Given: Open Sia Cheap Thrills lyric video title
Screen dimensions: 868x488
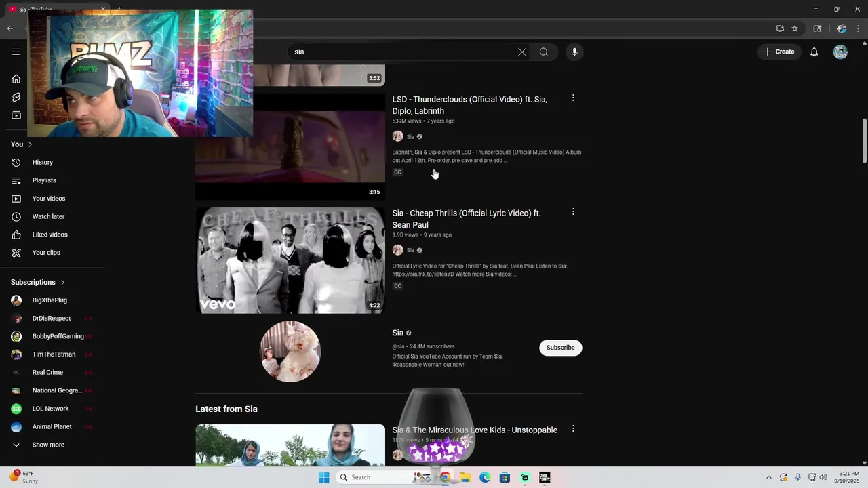Looking at the screenshot, I should 467,219.
